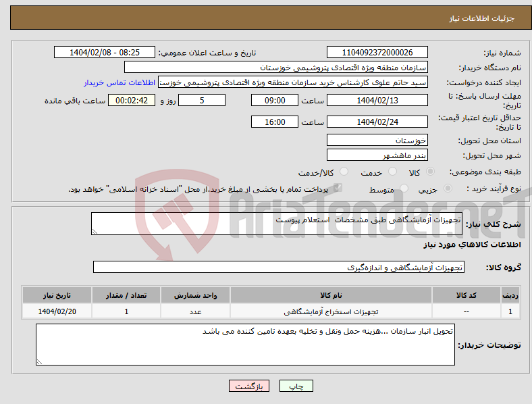Select the جزیی purchase type radio
The width and height of the screenshot is (532, 404).
pyautogui.click(x=448, y=188)
